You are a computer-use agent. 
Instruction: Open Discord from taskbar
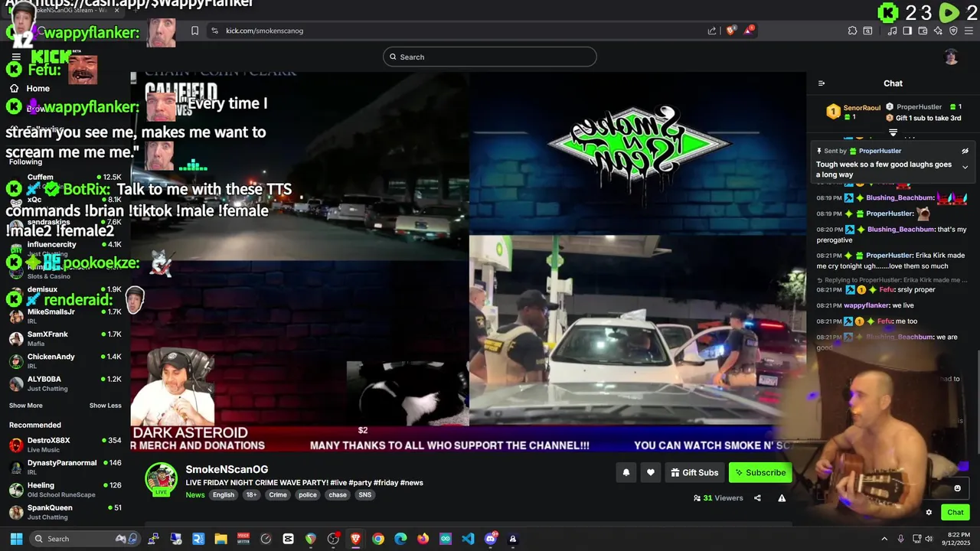coord(491,539)
